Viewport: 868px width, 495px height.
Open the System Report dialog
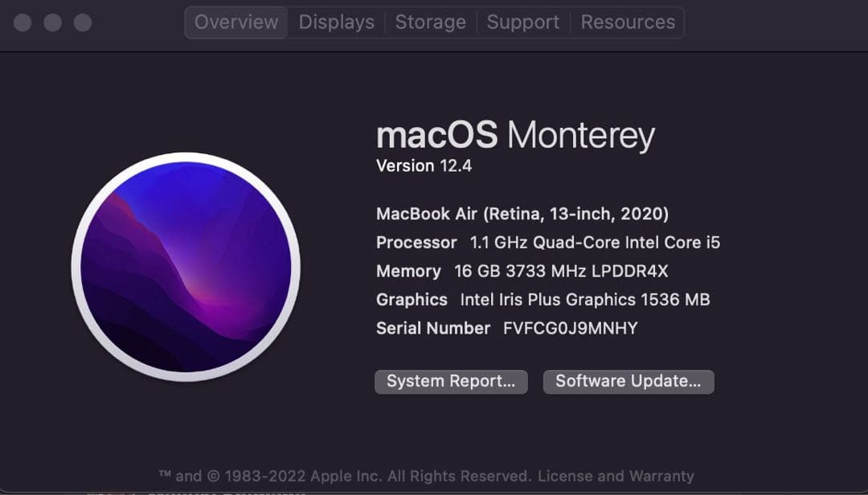pyautogui.click(x=451, y=381)
